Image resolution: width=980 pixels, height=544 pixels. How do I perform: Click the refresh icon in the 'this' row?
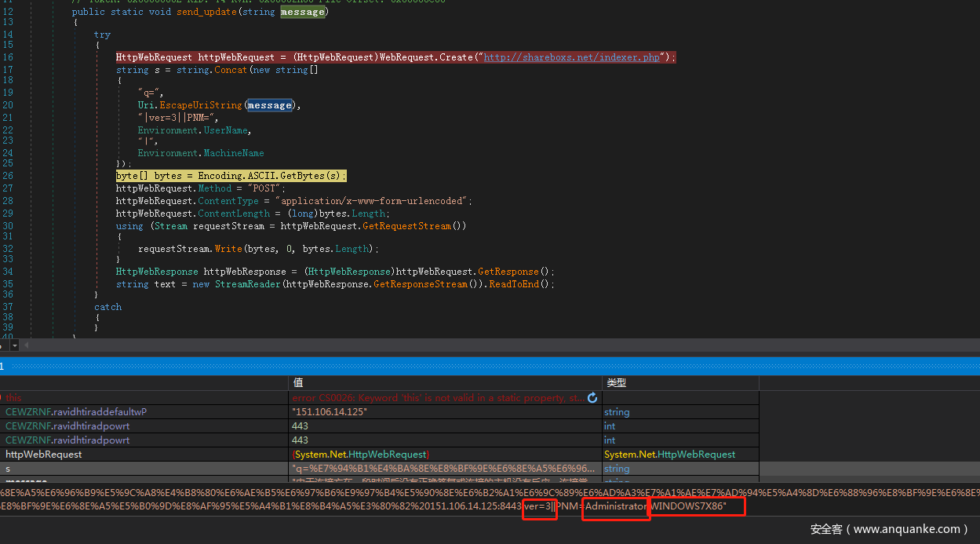point(592,398)
